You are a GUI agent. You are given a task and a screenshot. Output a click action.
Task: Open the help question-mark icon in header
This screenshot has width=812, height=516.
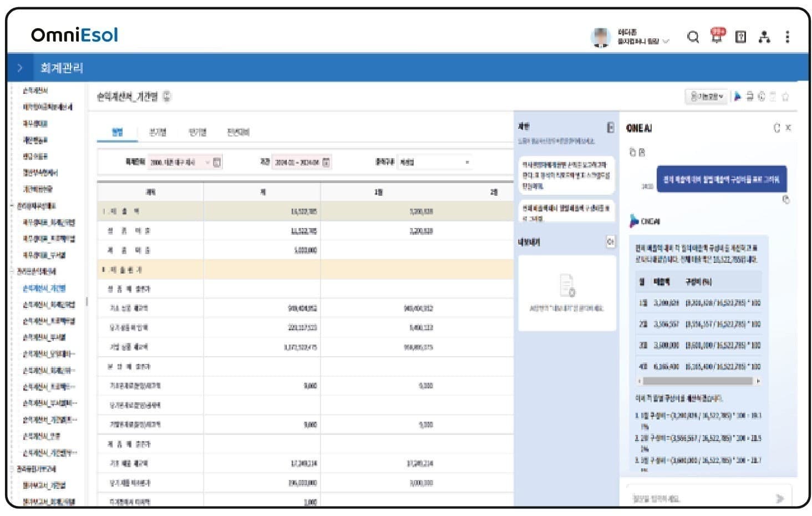coord(740,37)
